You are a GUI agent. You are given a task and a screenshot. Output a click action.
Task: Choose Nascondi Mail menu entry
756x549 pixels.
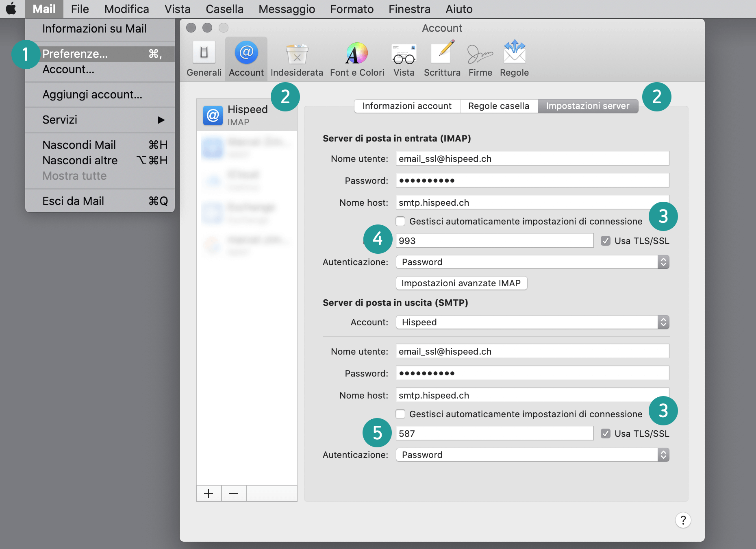[x=100, y=145]
